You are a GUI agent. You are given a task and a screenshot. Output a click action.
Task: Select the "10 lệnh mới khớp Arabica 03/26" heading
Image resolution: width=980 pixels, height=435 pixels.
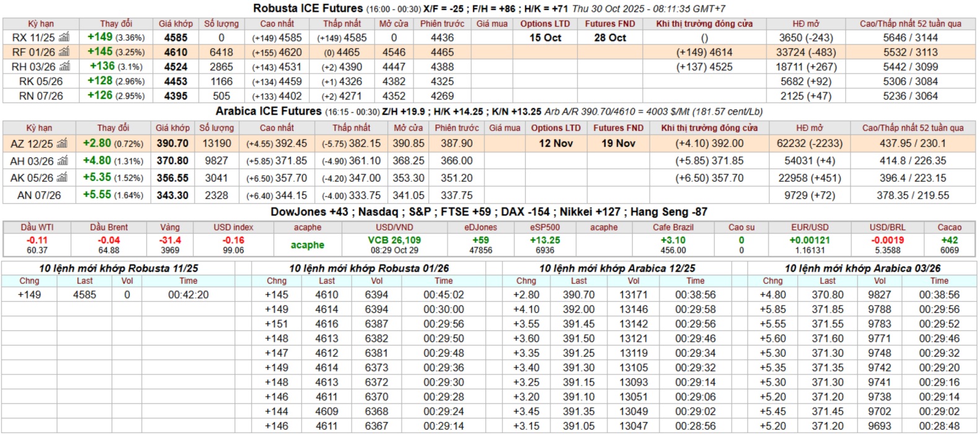click(x=862, y=268)
